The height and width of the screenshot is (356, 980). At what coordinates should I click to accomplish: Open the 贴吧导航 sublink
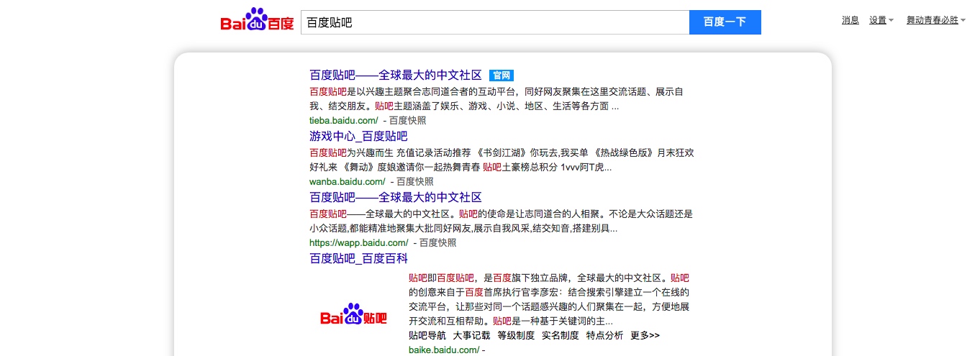[427, 335]
